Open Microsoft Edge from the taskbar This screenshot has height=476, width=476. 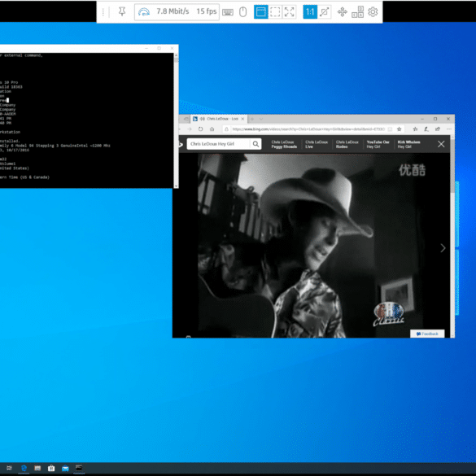click(x=24, y=468)
